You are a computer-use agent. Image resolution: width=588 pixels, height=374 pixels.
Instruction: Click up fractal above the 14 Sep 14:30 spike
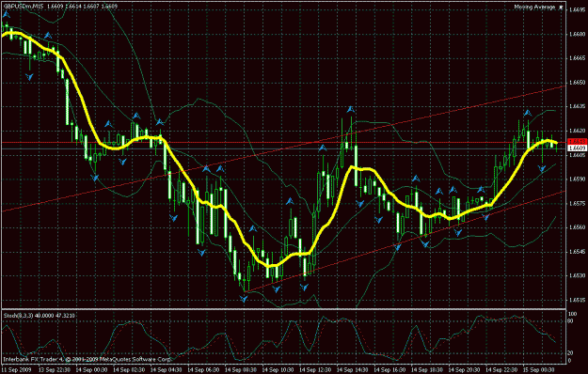(x=351, y=109)
